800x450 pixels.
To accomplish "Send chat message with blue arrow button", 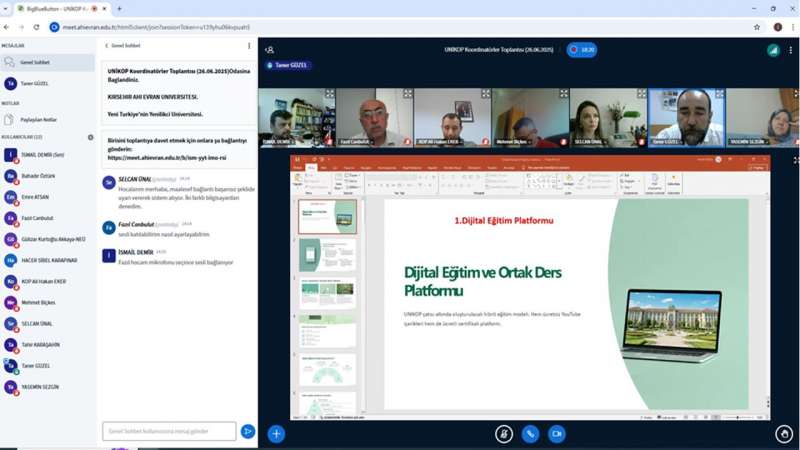I will coord(247,431).
